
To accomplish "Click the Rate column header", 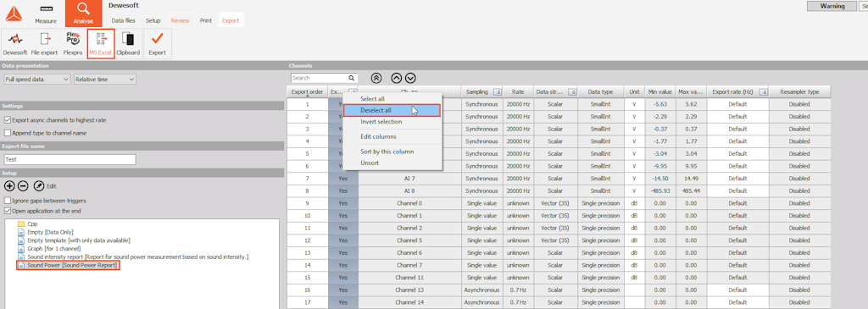I will coord(518,91).
